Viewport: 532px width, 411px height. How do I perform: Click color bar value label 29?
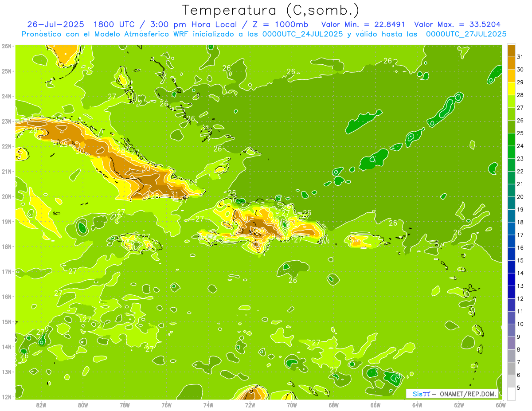coord(520,82)
